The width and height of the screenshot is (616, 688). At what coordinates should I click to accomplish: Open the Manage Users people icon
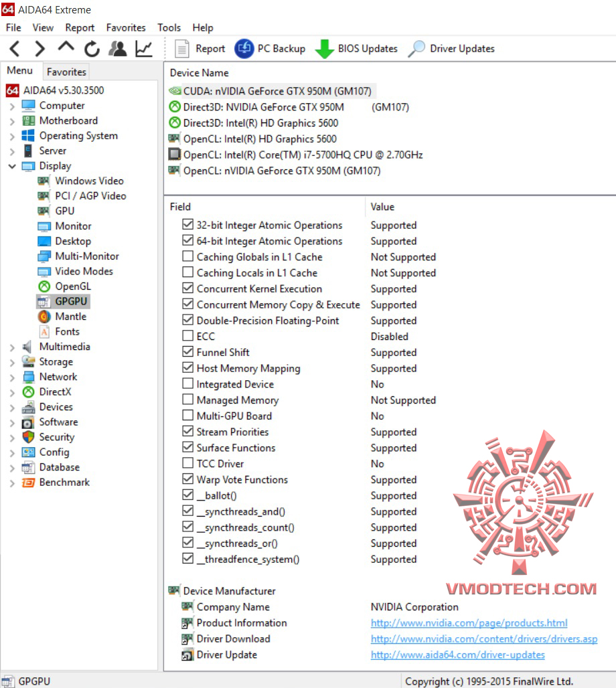(x=118, y=49)
